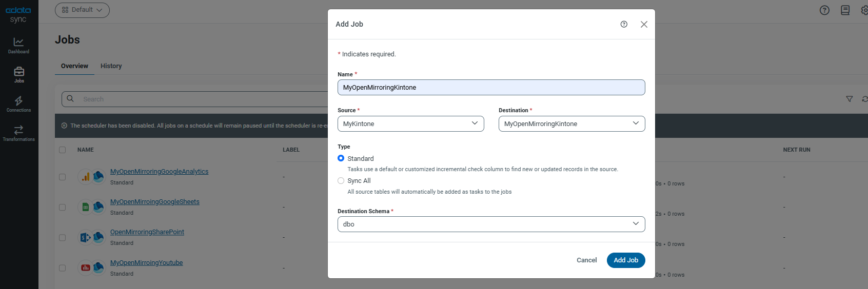Select the Sync All radio button
This screenshot has height=289, width=868.
pos(341,180)
